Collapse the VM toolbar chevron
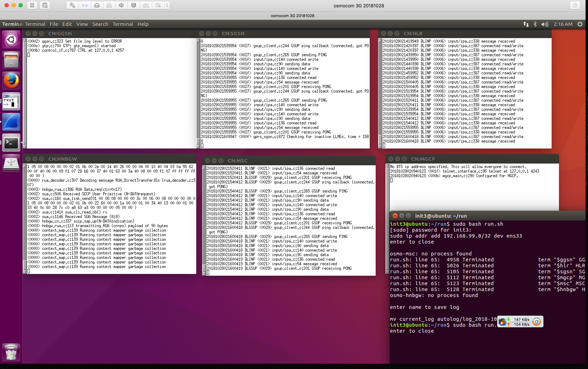 tap(167, 5)
